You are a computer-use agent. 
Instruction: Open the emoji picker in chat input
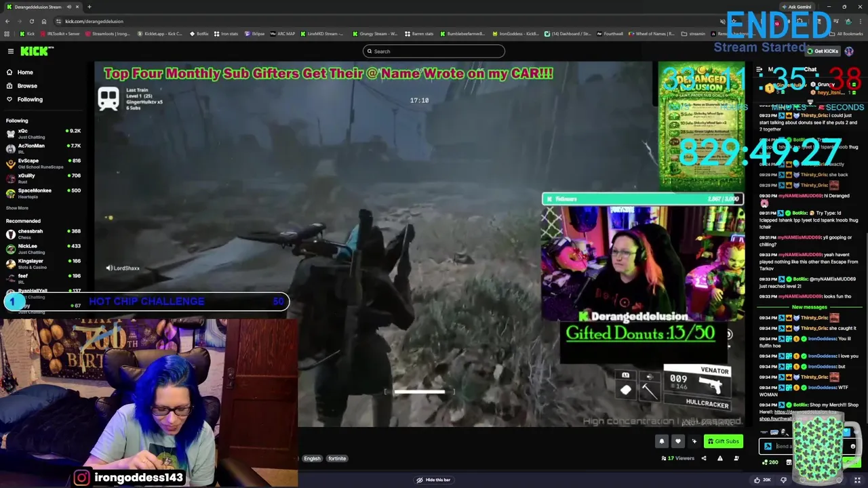(853, 446)
